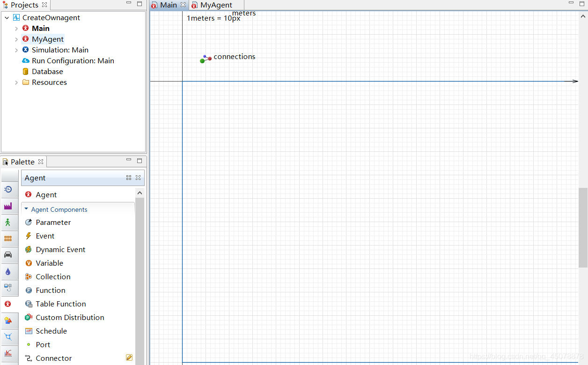Expand the Main agent tree node
This screenshot has width=588, height=365.
point(16,29)
